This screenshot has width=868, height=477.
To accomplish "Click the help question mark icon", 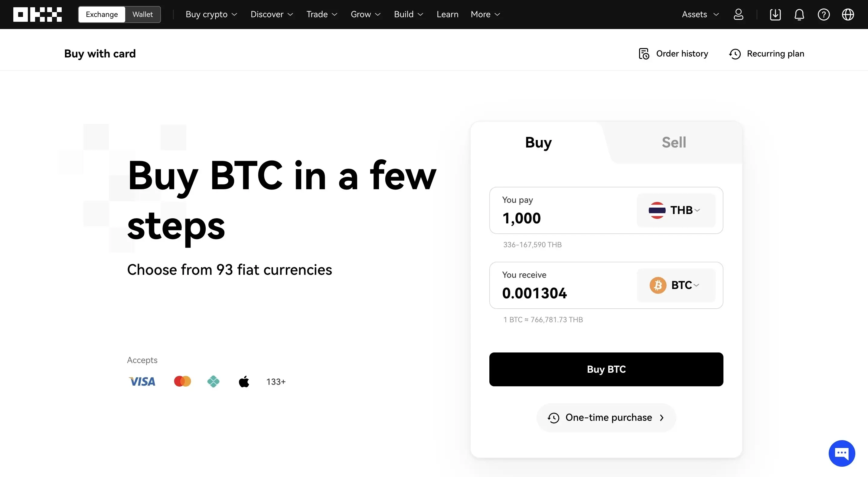I will [x=824, y=15].
